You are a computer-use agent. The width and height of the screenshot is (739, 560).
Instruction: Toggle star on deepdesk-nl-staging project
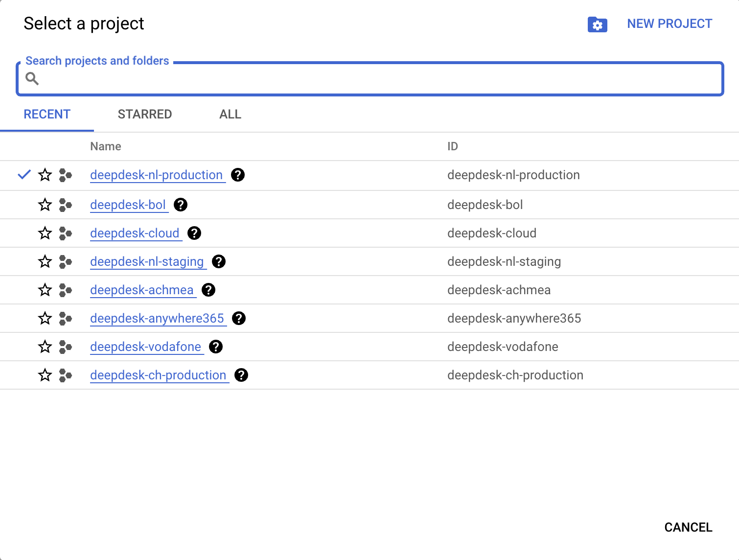tap(45, 261)
